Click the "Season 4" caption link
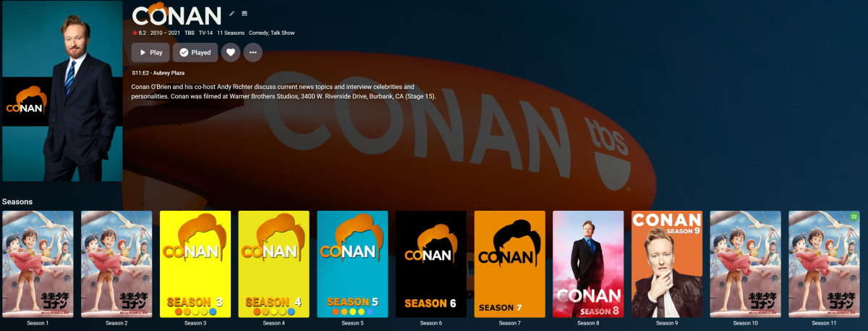868x331 pixels. 274,323
